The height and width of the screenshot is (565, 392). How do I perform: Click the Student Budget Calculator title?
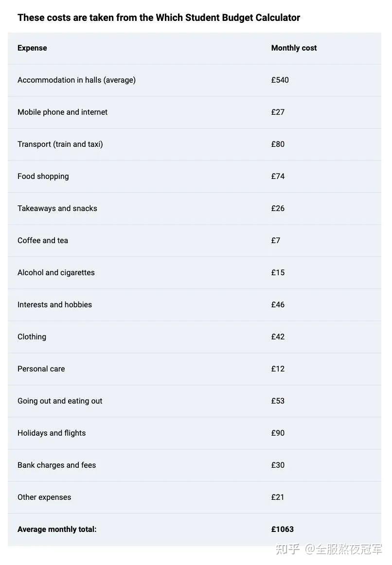(159, 18)
